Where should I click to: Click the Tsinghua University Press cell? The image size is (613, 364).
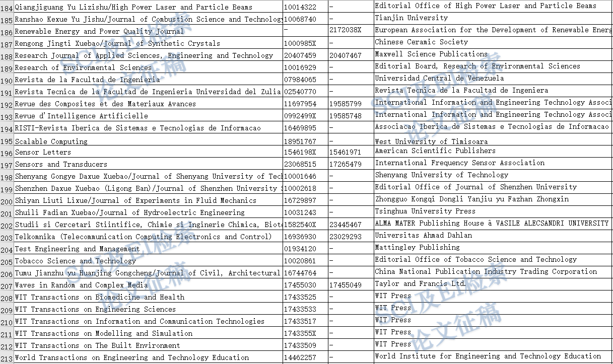click(x=425, y=211)
